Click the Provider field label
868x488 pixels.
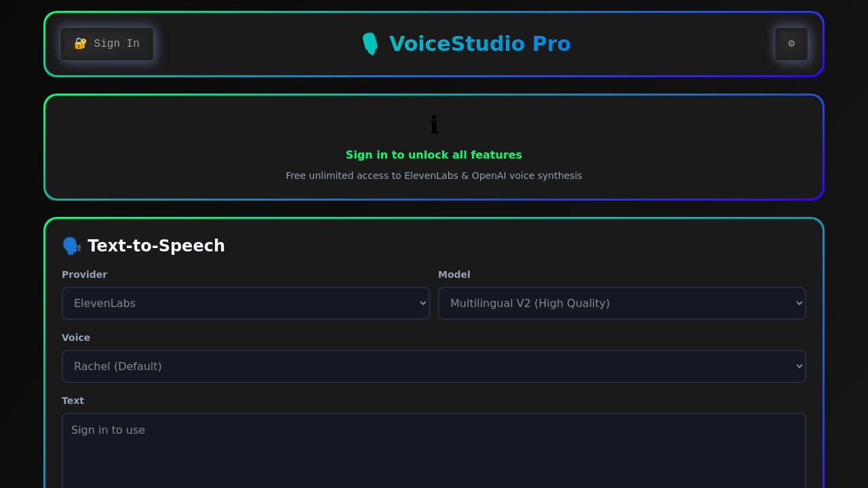pos(84,274)
